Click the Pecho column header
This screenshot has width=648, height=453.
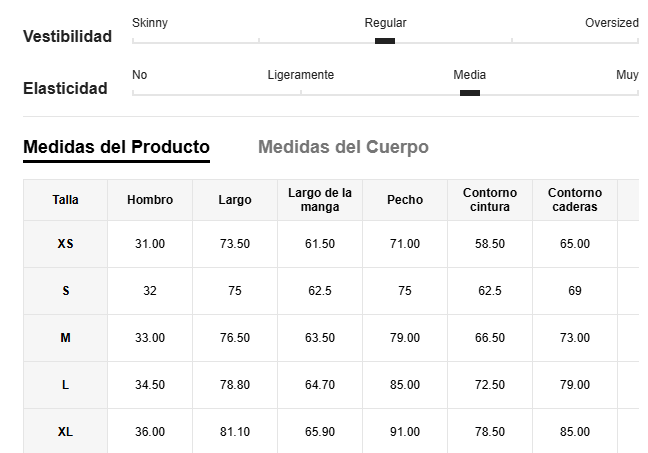[405, 200]
